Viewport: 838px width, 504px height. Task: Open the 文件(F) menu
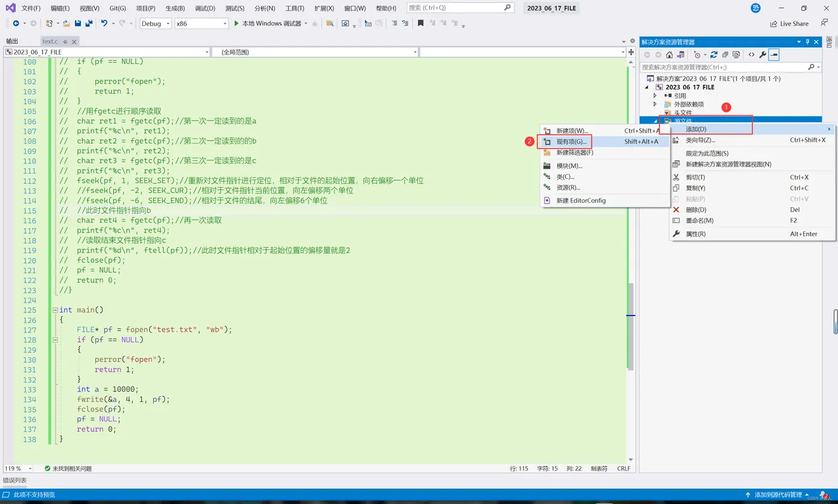coord(31,8)
